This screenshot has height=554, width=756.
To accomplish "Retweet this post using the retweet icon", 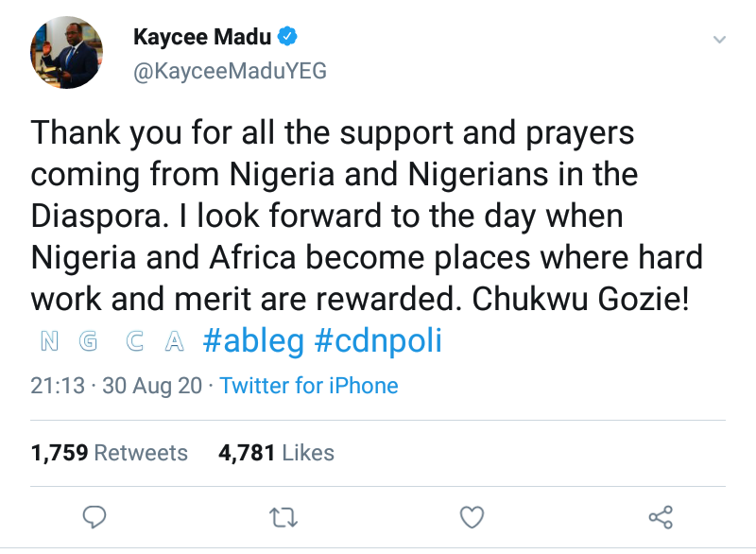I will 283,517.
